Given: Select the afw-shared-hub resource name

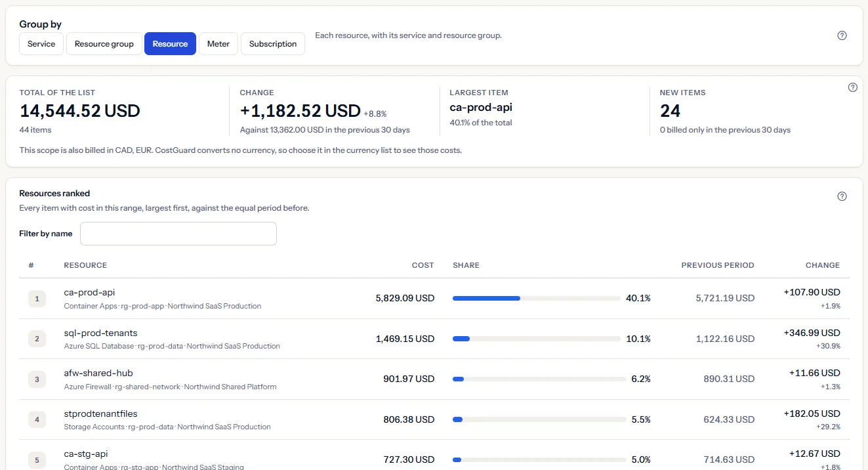Looking at the screenshot, I should tap(98, 373).
